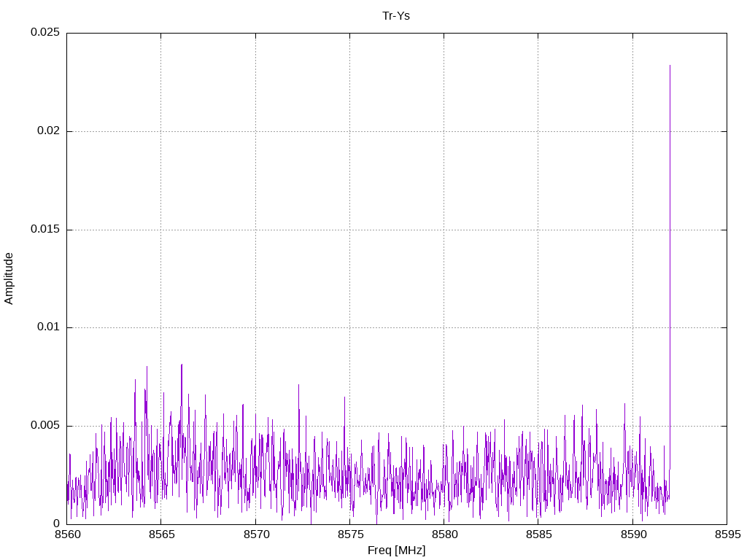Click the x-axis tick label 8595

point(727,534)
